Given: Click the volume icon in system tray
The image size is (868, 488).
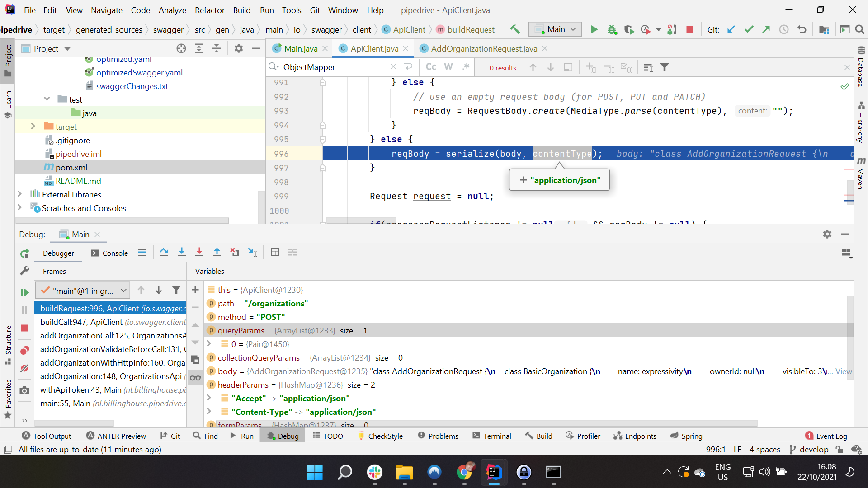Looking at the screenshot, I should click(764, 472).
